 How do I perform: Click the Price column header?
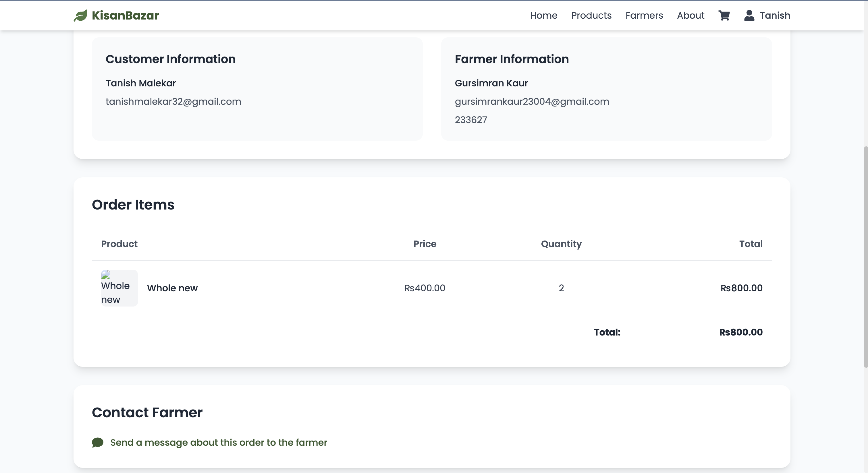pyautogui.click(x=425, y=244)
